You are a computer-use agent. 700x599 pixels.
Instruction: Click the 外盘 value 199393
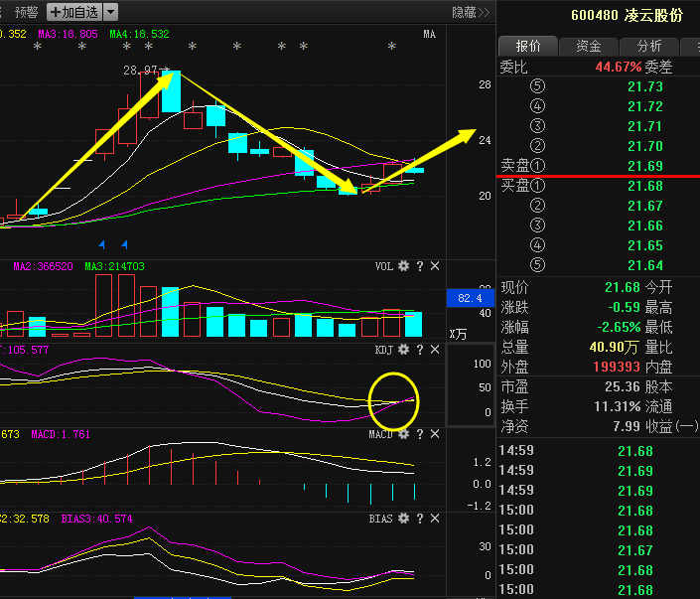tap(617, 367)
